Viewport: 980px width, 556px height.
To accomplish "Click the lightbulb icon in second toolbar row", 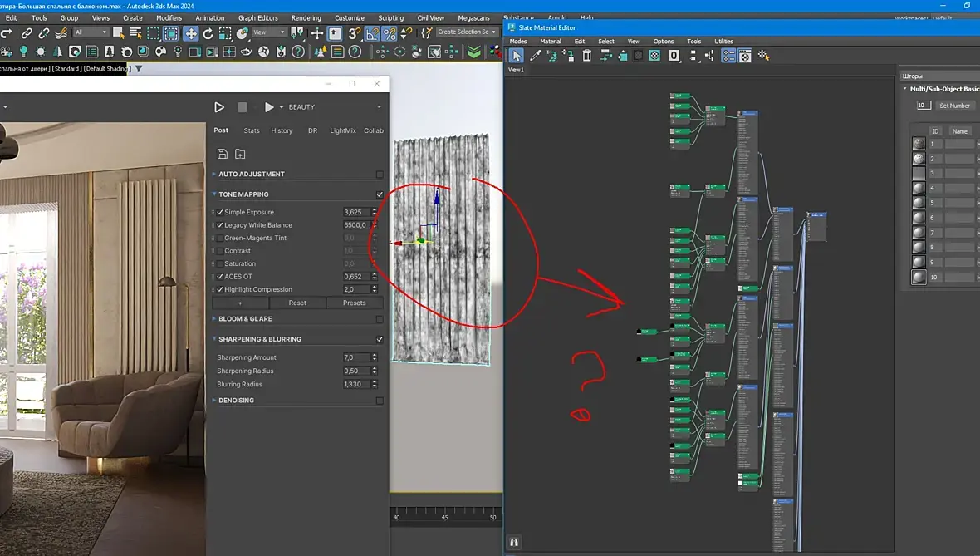I will [x=23, y=52].
